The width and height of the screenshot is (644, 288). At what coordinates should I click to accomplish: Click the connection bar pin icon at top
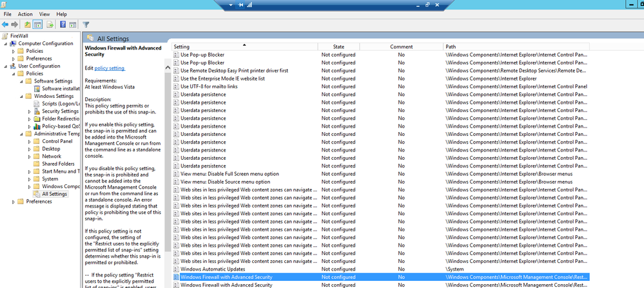point(240,5)
